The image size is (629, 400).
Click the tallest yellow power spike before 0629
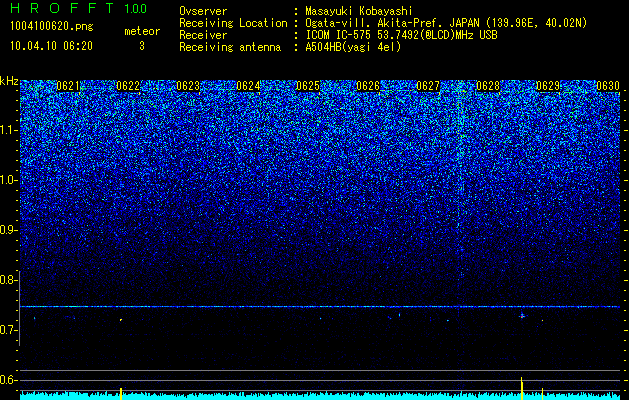[522, 388]
